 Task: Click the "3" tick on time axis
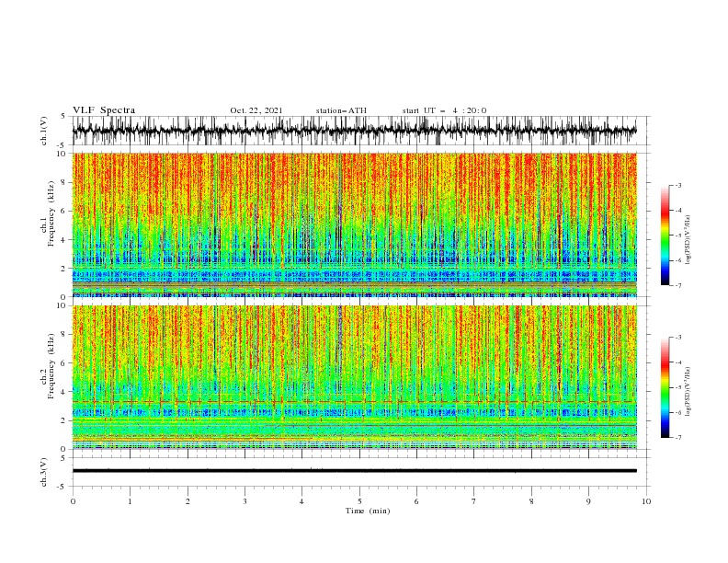click(x=245, y=501)
